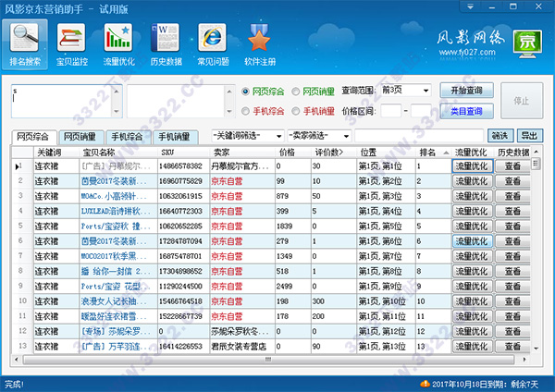Click the title bar dropdown menu arrow
This screenshot has width=555, height=392.
click(470, 6)
